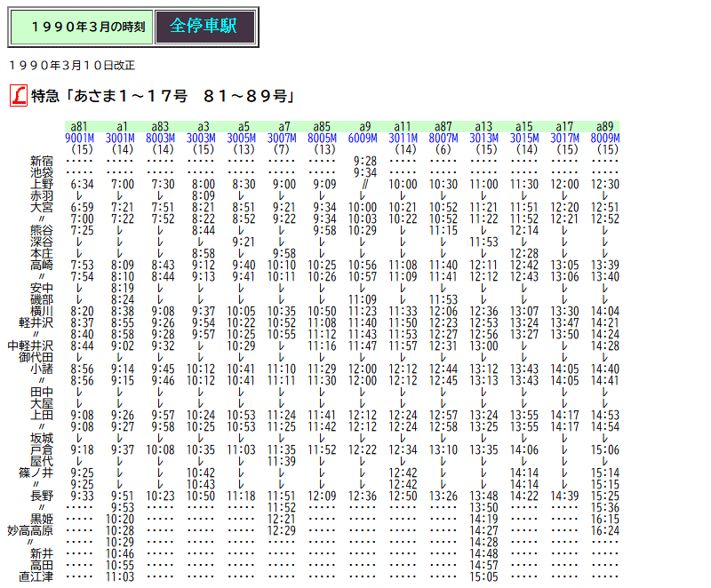Click the 戸倉 station row label
Viewport: 711px width, 588px height.
click(x=42, y=449)
